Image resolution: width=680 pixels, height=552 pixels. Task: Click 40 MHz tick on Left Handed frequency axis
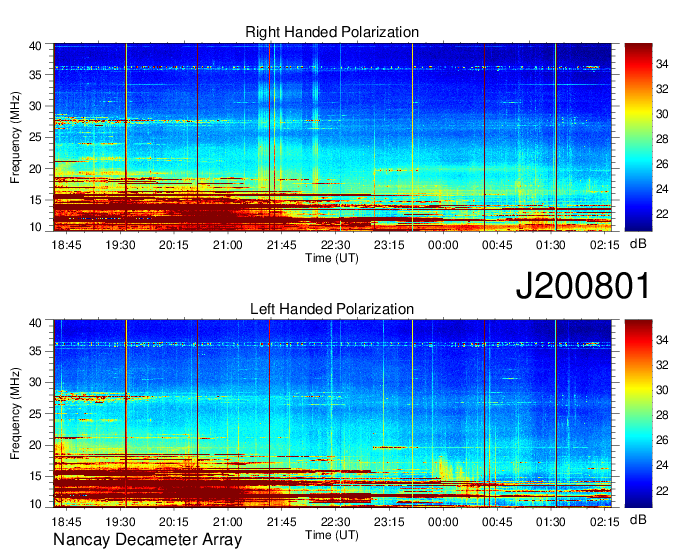coord(35,322)
